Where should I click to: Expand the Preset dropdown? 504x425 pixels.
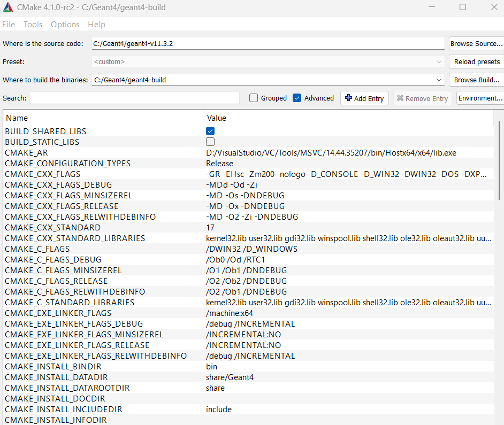(439, 61)
